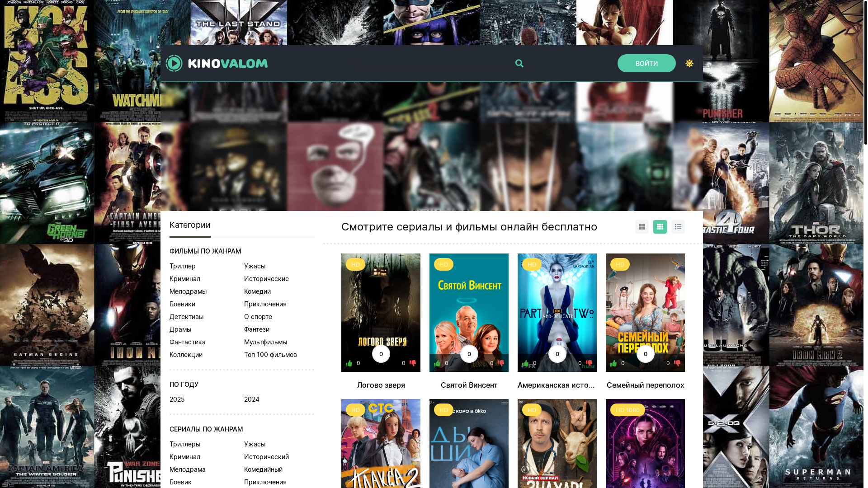Open Святой Винсент title link
The height and width of the screenshot is (488, 868).
pos(469,385)
